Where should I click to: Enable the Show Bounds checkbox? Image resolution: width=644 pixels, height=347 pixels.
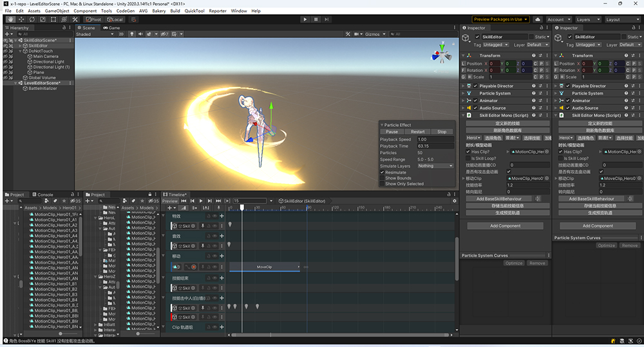(382, 178)
